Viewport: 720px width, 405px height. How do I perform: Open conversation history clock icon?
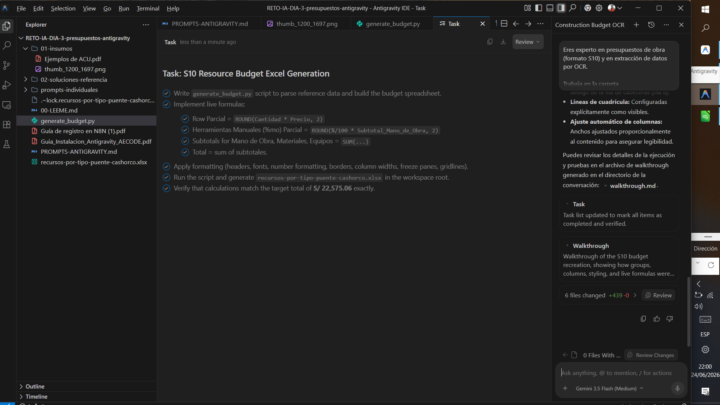(x=651, y=25)
